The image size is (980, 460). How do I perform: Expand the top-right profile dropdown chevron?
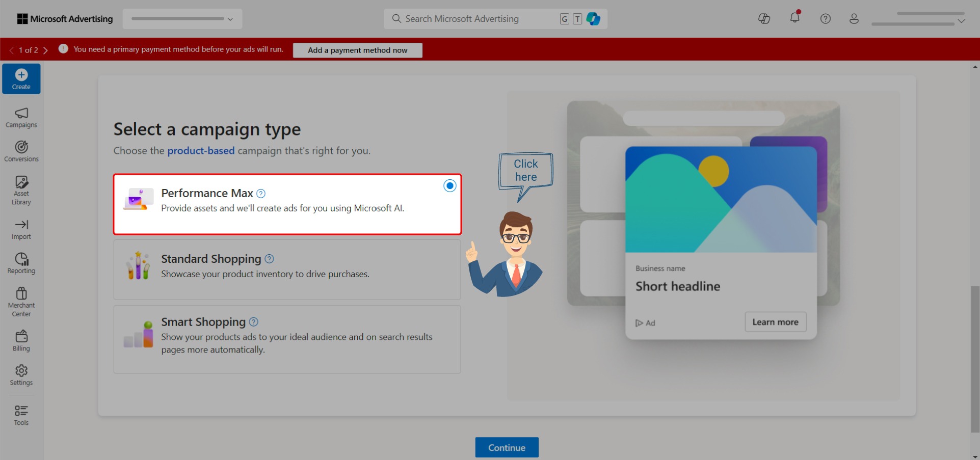[x=961, y=22]
